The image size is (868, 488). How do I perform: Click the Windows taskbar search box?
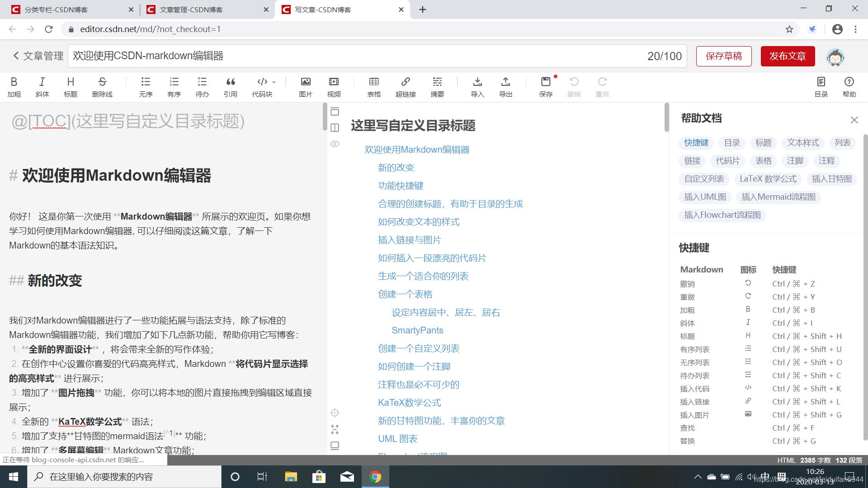click(124, 477)
